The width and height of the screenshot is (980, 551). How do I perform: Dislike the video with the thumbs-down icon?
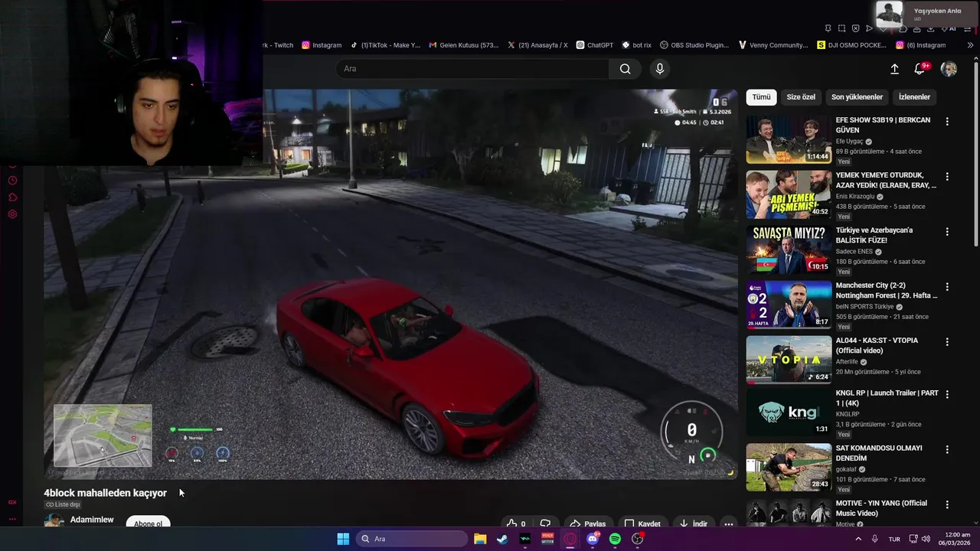tap(545, 524)
